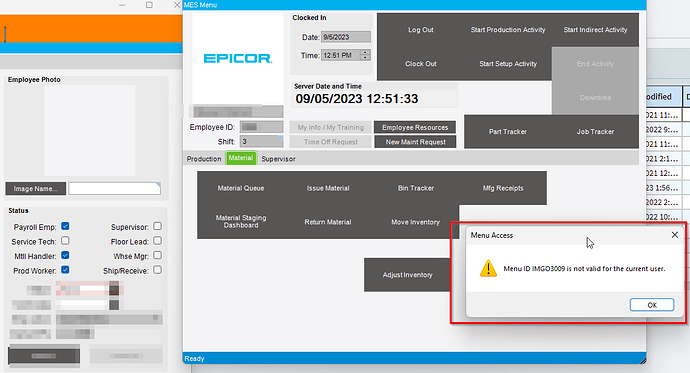
Task: Toggle the Mtl Handler checkbox
Action: 65,255
